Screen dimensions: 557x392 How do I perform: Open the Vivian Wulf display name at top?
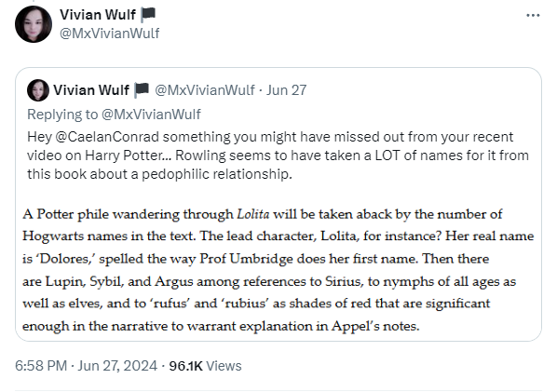(x=98, y=15)
